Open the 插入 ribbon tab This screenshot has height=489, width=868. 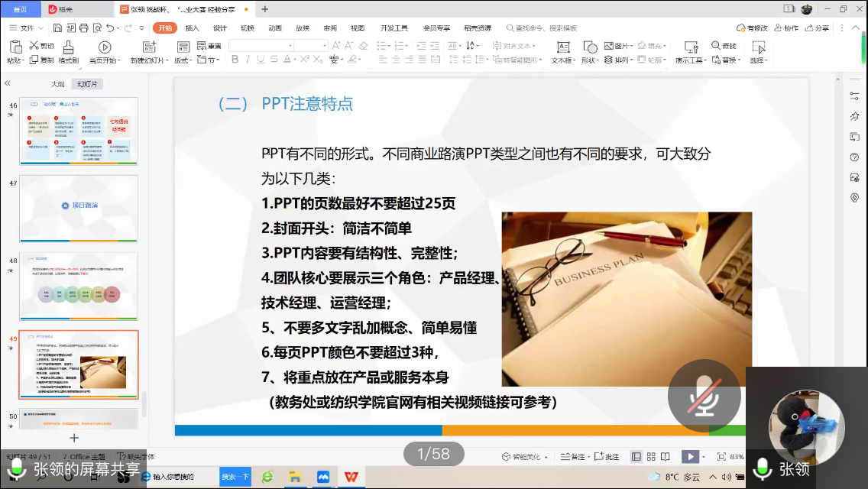click(192, 28)
